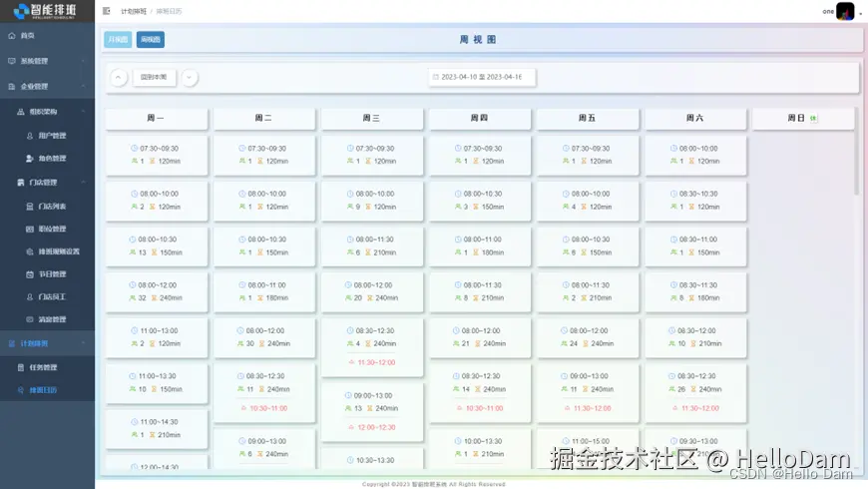Switch to 周视图 week view
868x489 pixels.
coord(151,39)
